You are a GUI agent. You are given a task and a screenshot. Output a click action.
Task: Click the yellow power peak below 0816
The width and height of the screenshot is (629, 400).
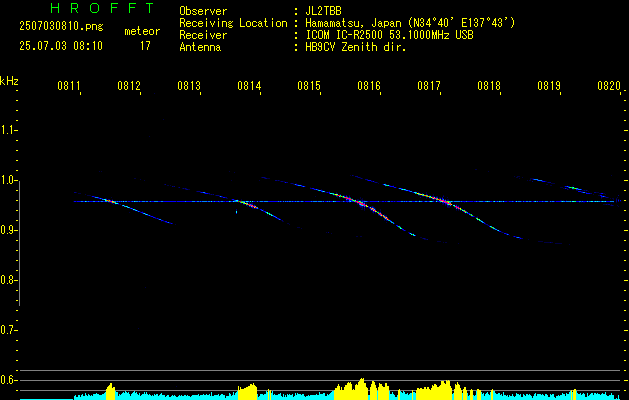[362, 388]
